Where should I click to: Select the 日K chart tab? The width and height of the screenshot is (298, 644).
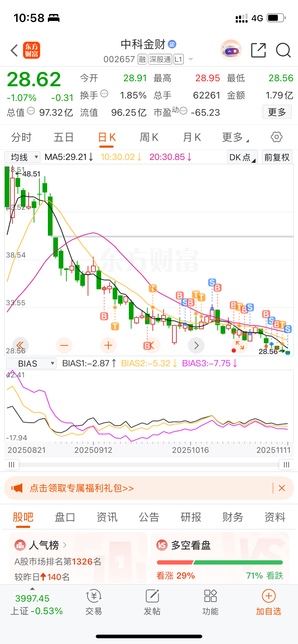[107, 137]
